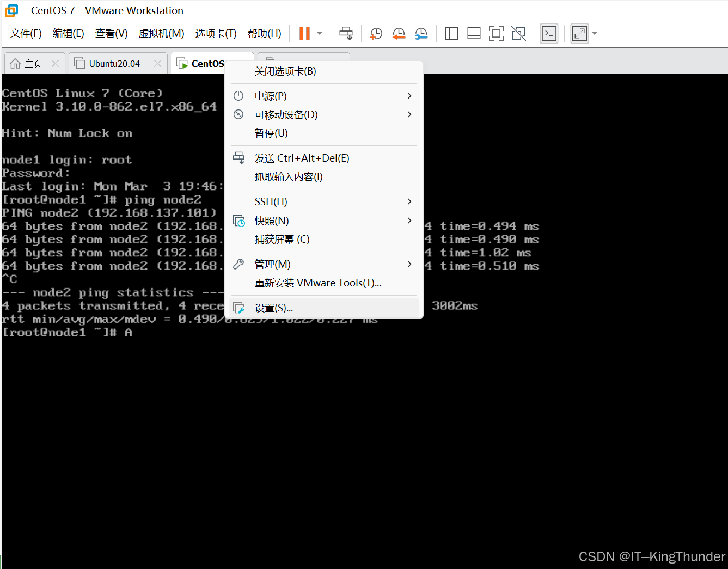The image size is (728, 569).
Task: Choose 抓取输入内容(I) menu item
Action: pos(324,176)
